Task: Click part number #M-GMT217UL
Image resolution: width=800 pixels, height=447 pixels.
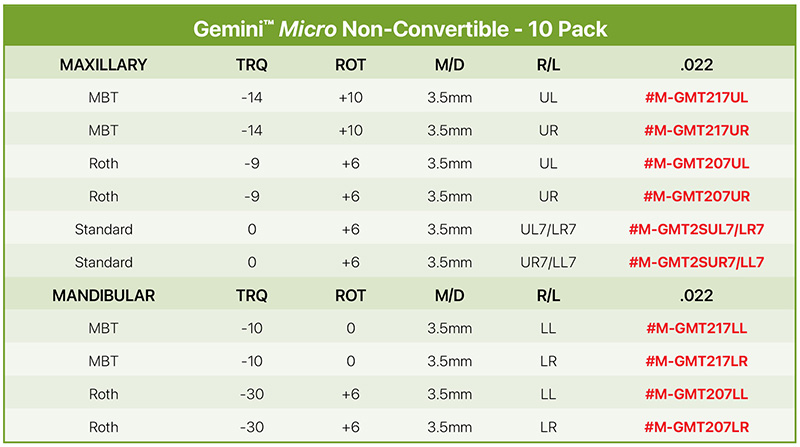Action: coord(696,97)
